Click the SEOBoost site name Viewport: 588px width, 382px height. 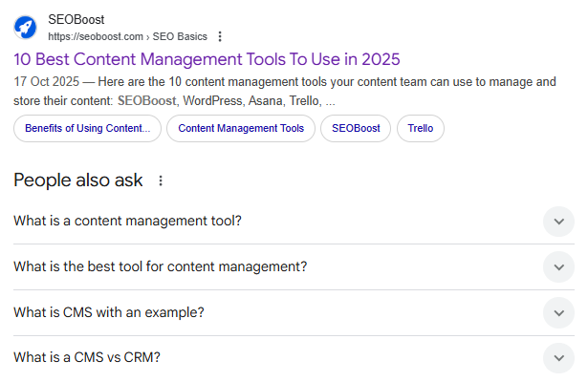76,19
